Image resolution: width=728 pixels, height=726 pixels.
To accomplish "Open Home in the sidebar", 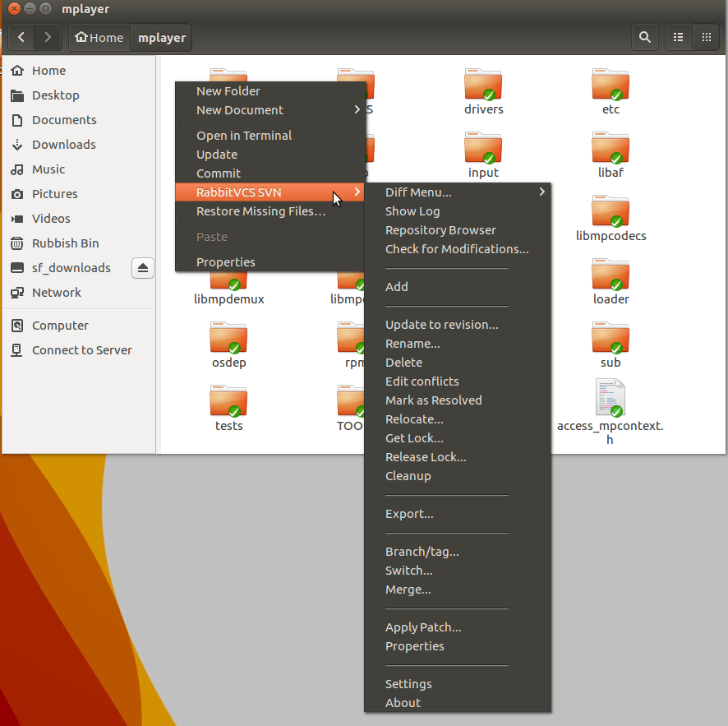I will 79,71.
